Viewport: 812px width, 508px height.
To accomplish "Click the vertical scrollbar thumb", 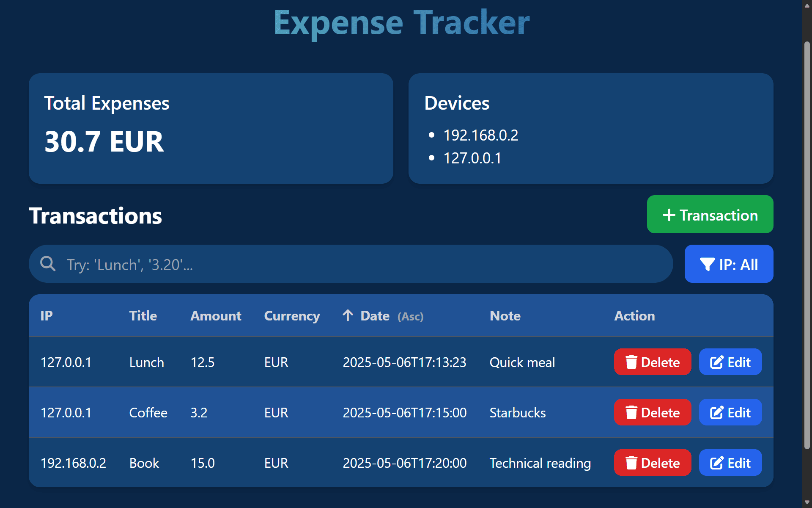I will coord(807,245).
